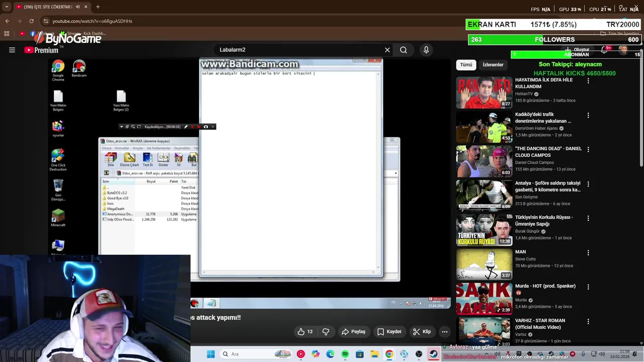The image size is (644, 362).
Task: Like the video with 12 likes
Action: tap(305, 332)
